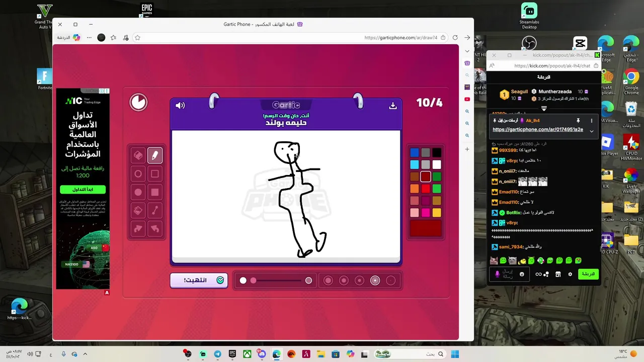This screenshot has height=362, width=644.
Task: Click BotRix username in chat
Action: [x=514, y=213]
